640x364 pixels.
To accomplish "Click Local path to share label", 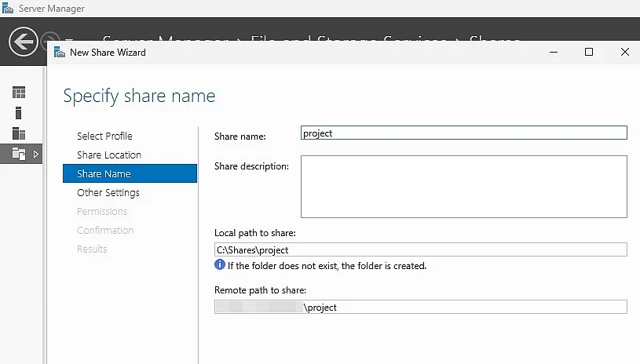I will pos(255,233).
